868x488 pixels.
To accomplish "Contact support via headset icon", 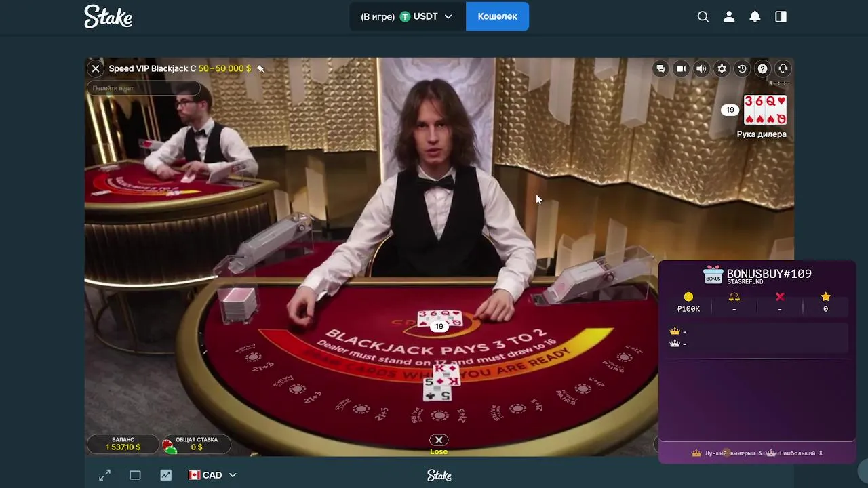I will 783,68.
